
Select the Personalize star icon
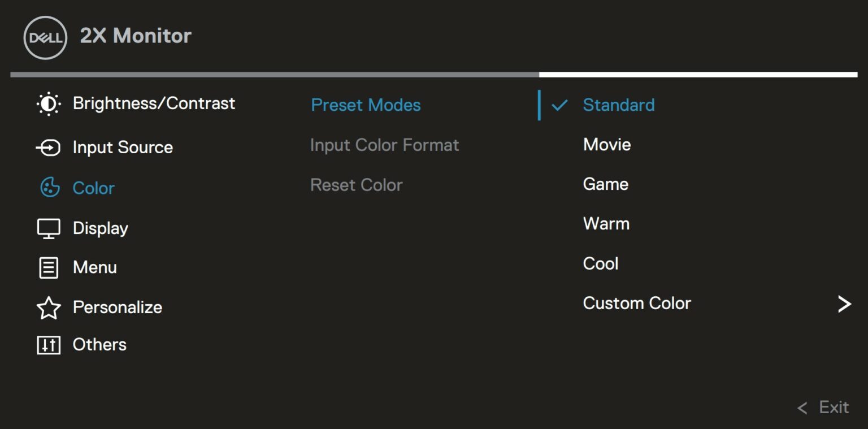pos(50,307)
